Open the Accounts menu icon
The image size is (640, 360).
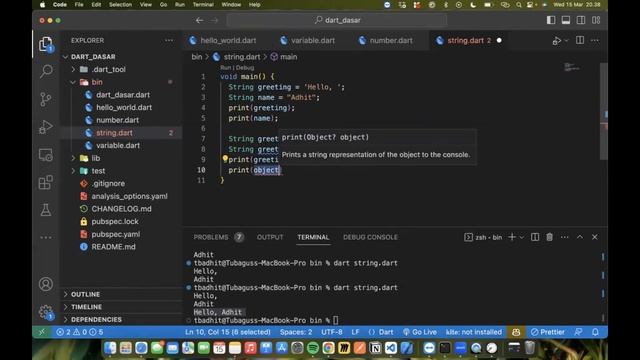[x=46, y=284]
